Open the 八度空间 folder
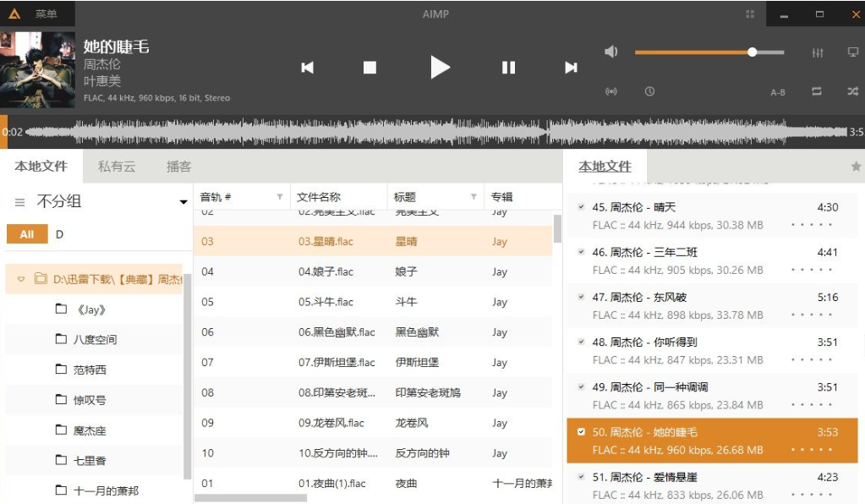This screenshot has height=504, width=865. tap(95, 339)
